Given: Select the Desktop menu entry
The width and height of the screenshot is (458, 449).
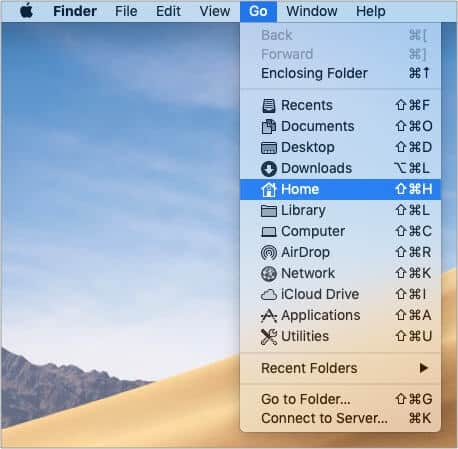Looking at the screenshot, I should pyautogui.click(x=340, y=147).
